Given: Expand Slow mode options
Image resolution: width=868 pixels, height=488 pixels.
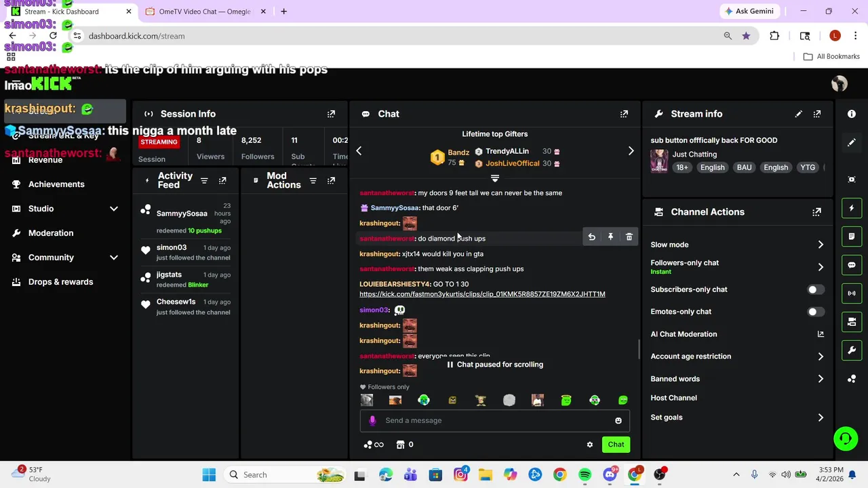Looking at the screenshot, I should (821, 245).
